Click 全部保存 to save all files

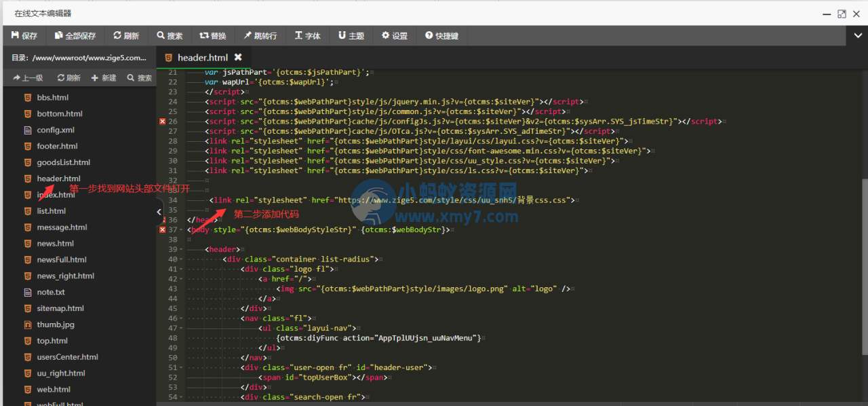[75, 36]
